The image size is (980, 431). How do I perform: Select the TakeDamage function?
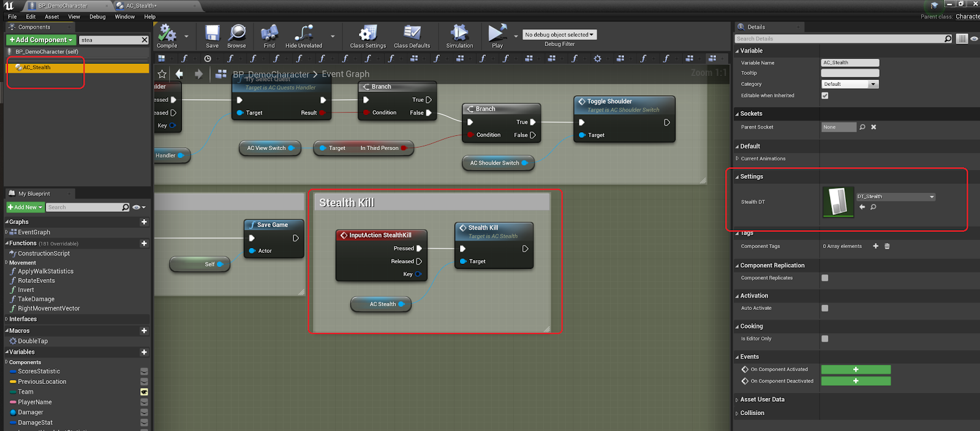[x=36, y=299]
